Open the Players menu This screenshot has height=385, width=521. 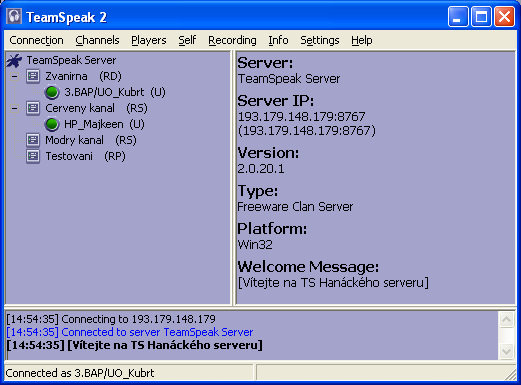[x=149, y=40]
